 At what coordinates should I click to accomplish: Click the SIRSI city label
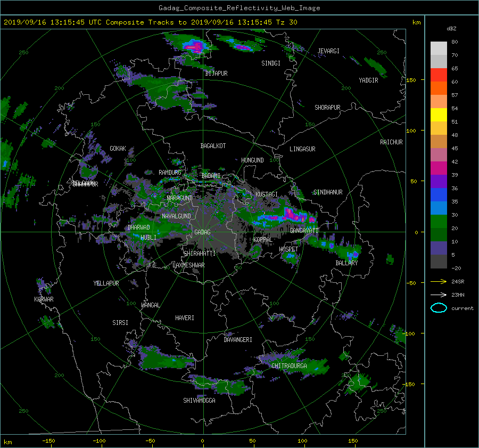click(x=120, y=323)
